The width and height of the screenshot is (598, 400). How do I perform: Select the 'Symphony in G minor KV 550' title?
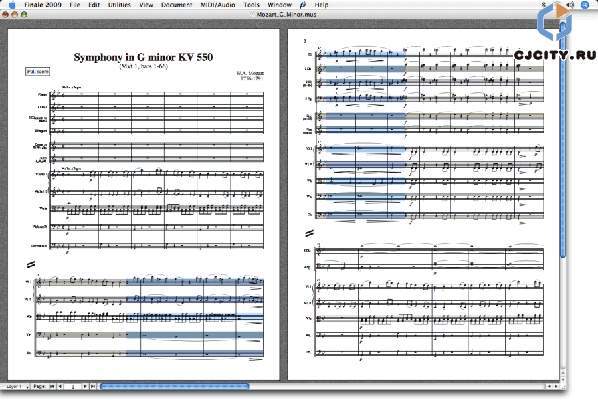click(x=143, y=57)
